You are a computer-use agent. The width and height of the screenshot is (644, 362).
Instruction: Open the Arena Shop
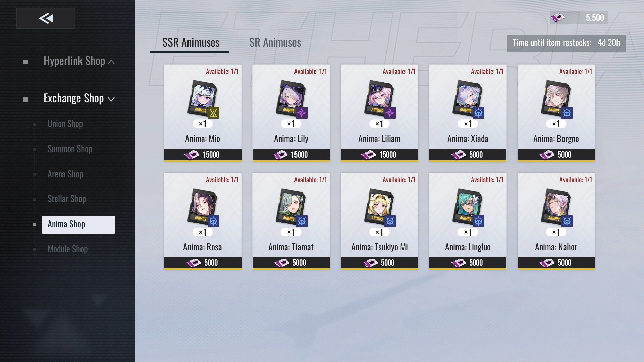click(x=65, y=174)
